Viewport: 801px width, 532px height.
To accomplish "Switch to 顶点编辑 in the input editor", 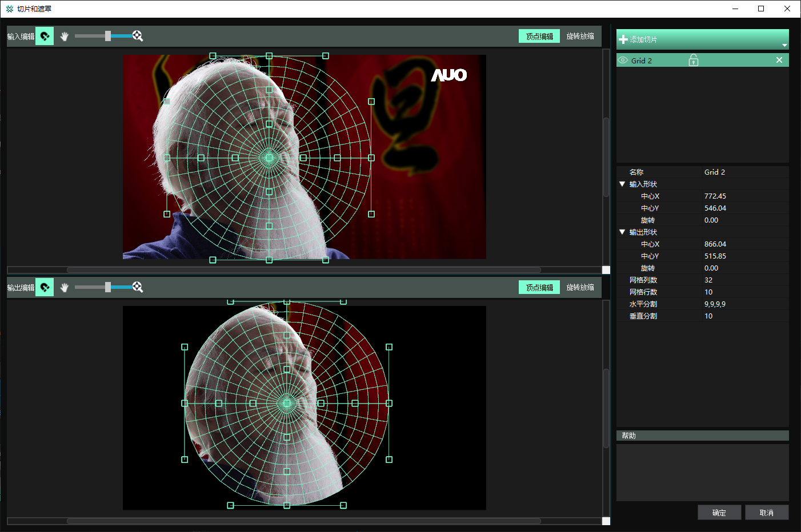I will pos(539,36).
